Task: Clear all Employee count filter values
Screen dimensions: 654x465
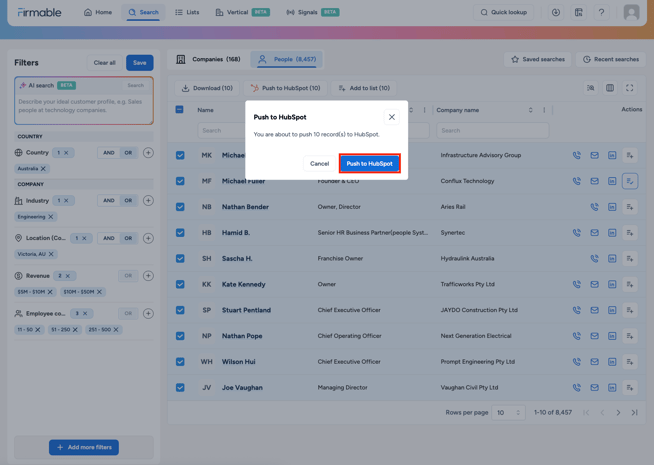Action: coord(85,313)
